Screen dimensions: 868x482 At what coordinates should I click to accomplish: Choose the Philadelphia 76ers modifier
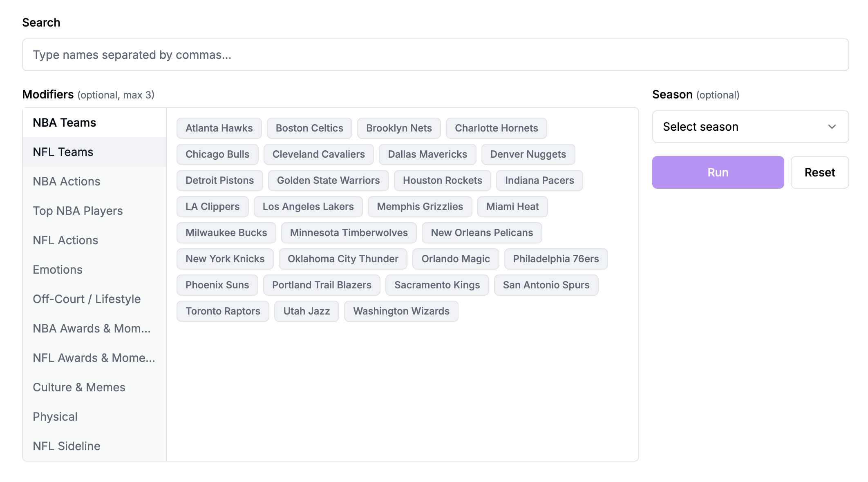[556, 259]
